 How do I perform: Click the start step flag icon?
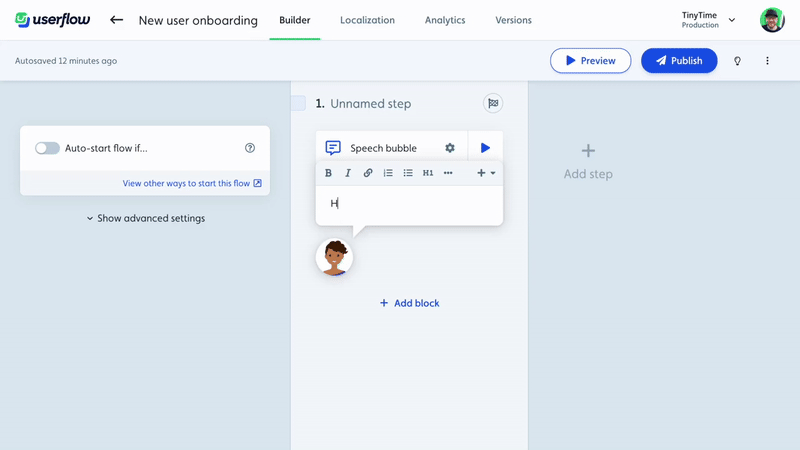coord(493,104)
